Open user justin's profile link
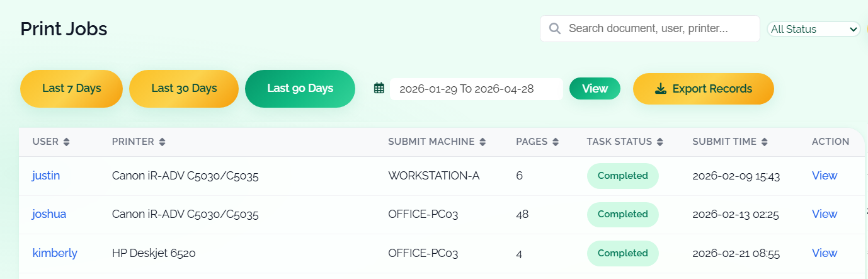868x279 pixels. (46, 176)
